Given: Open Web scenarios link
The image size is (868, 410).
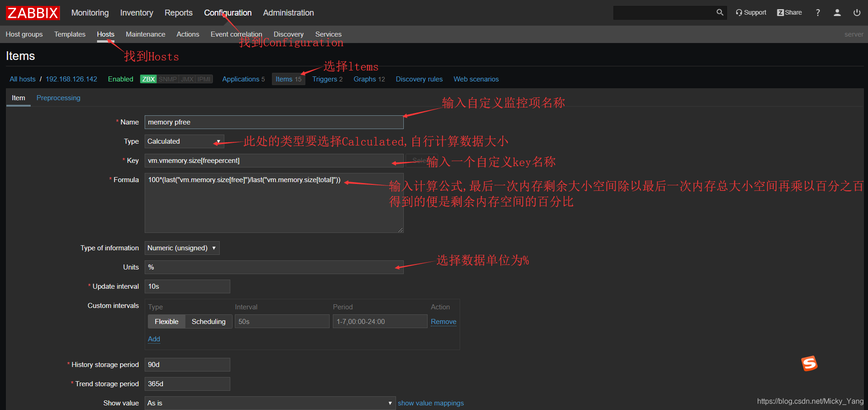Looking at the screenshot, I should (476, 79).
